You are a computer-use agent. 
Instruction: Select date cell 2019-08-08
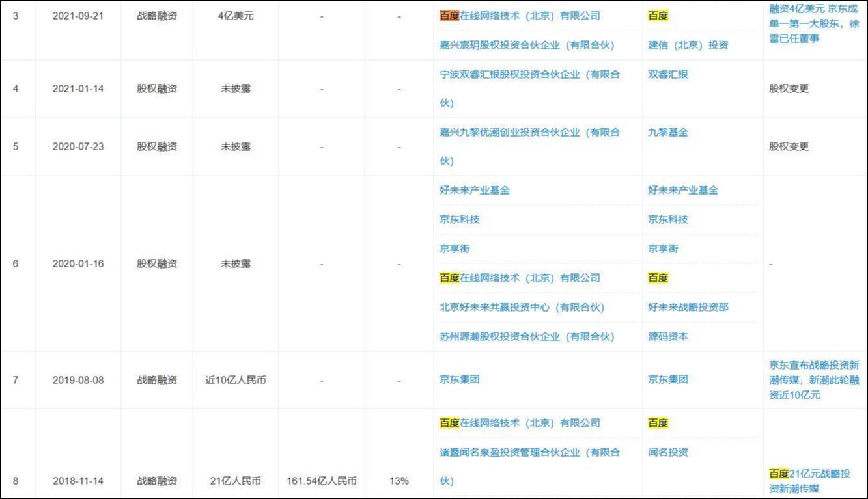77,380
